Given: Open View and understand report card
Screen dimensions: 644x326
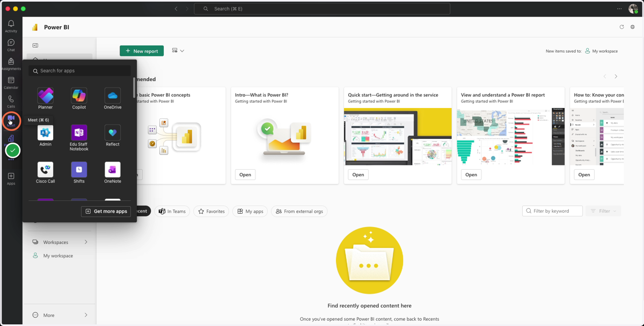Looking at the screenshot, I should [x=471, y=175].
